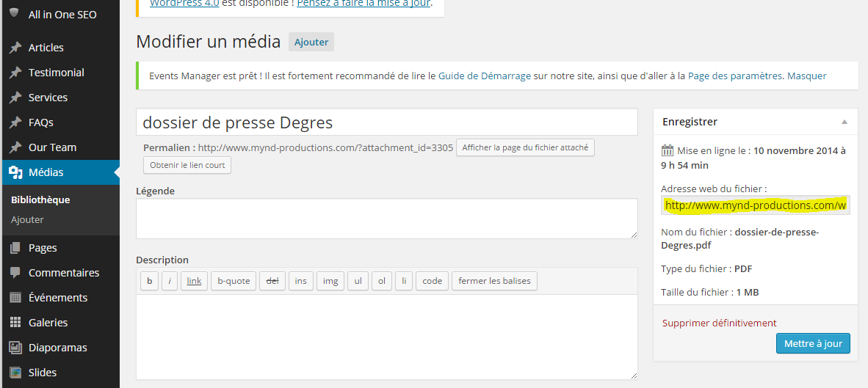
Task: Click the All in One SEO shield icon
Action: pos(15,13)
